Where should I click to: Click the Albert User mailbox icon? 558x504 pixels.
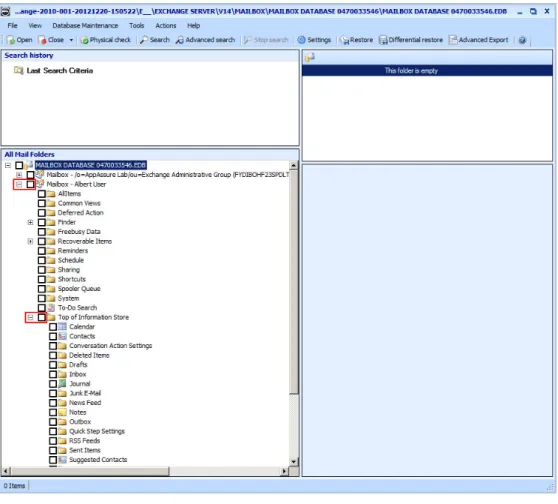(x=40, y=184)
